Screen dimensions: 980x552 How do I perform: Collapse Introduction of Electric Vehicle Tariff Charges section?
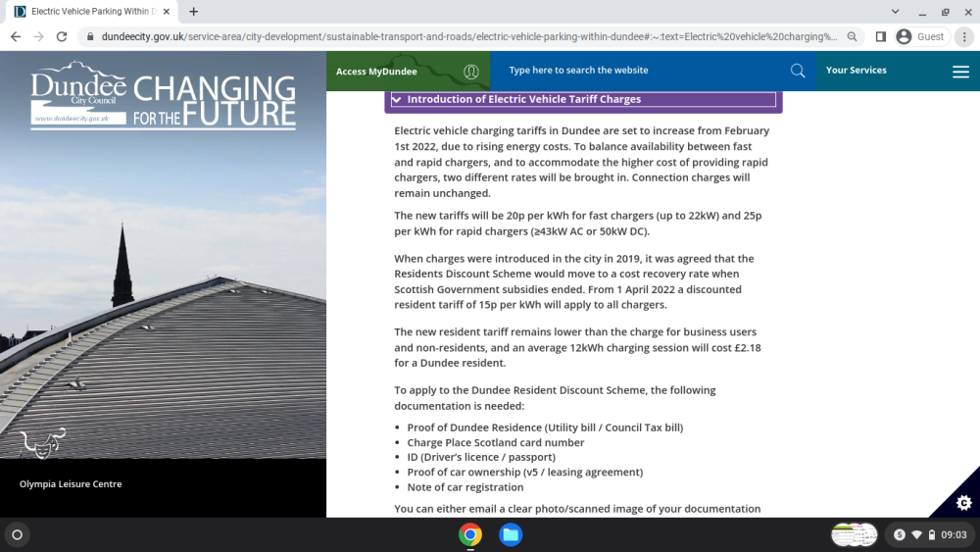583,99
